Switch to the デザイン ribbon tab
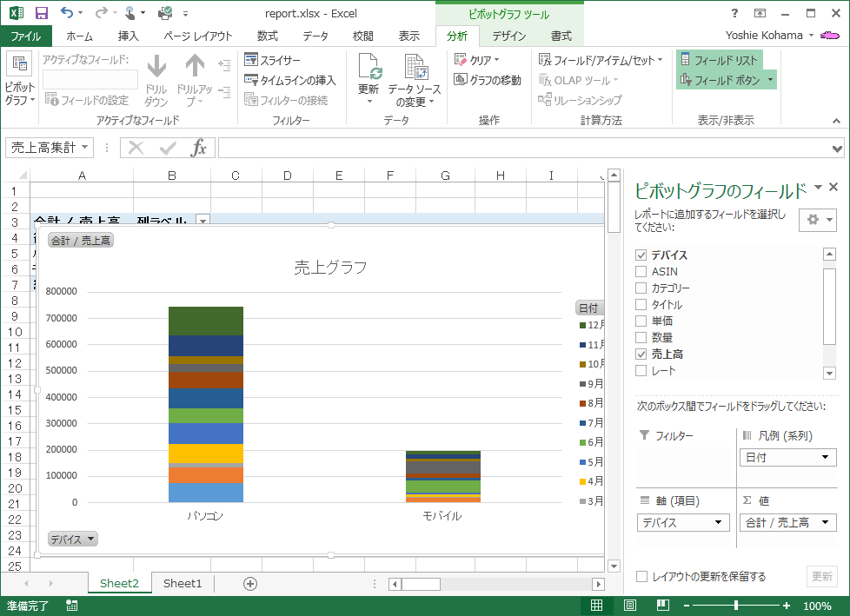Viewport: 850px width, 616px height. (508, 36)
